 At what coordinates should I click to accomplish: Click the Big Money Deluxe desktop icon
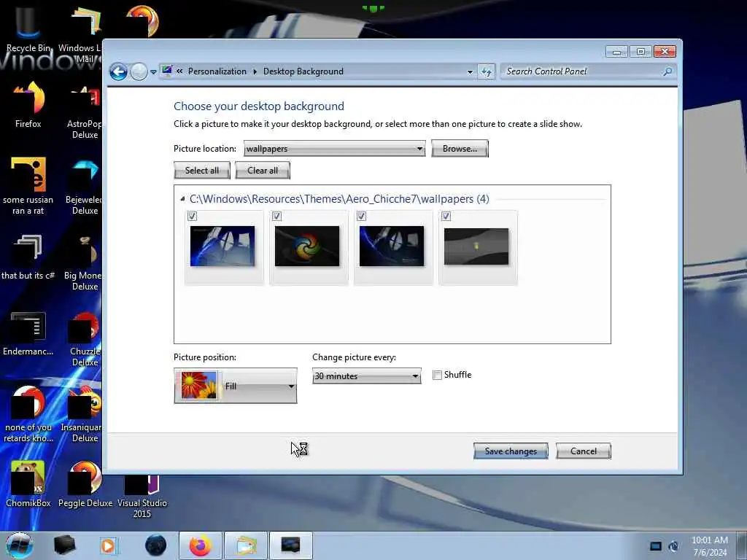[x=83, y=262]
